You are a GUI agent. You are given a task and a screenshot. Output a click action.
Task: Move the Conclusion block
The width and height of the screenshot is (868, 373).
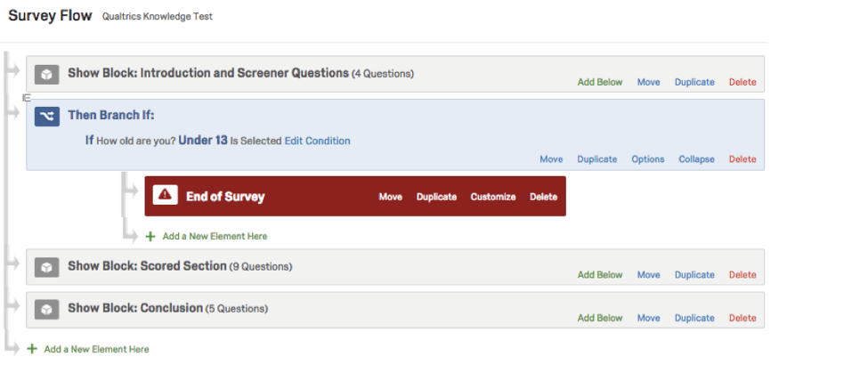[x=648, y=318]
